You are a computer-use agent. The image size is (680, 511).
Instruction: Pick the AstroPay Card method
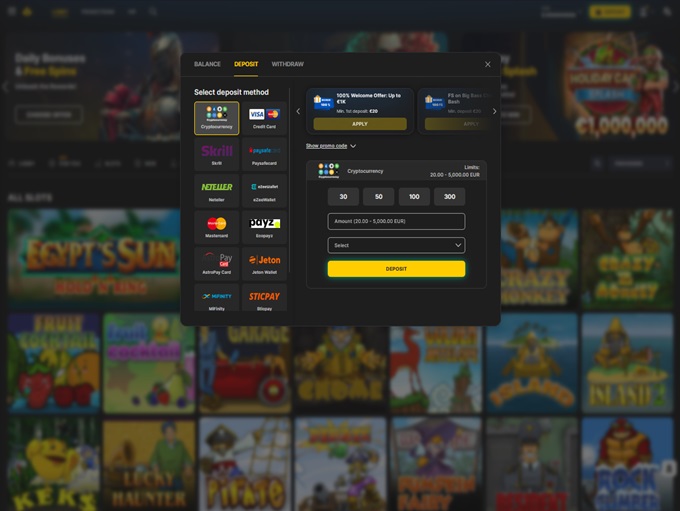point(216,263)
